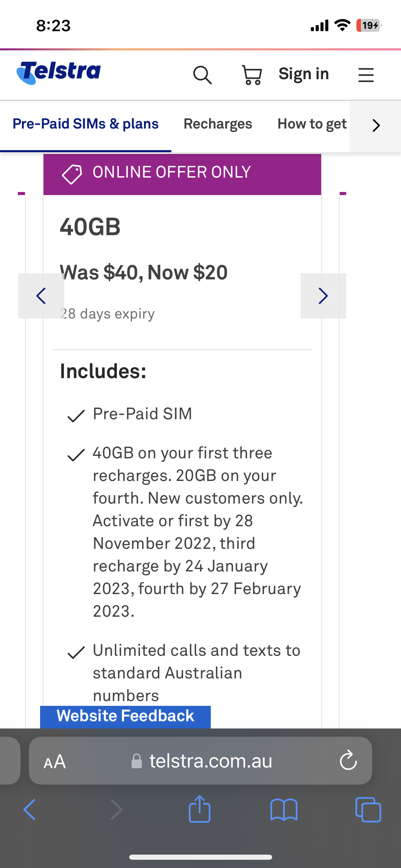401x868 pixels.
Task: Tap the Telstra logo
Action: coord(59,73)
